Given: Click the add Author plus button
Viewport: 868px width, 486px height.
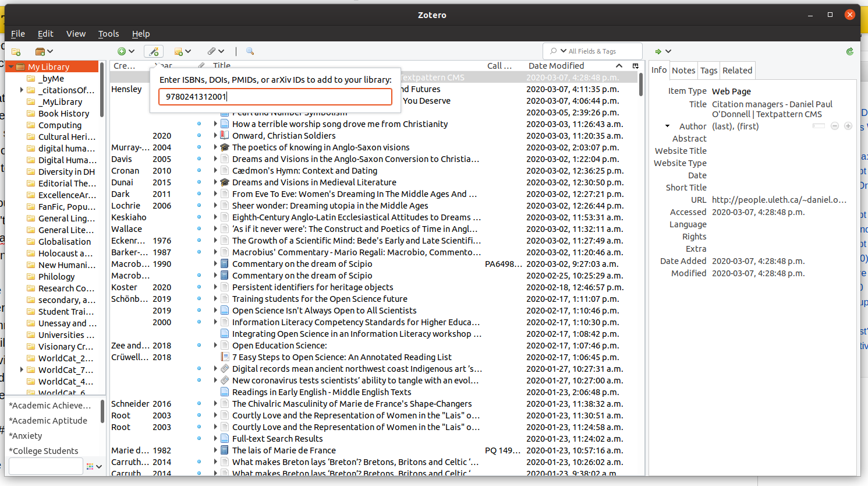Looking at the screenshot, I should click(x=848, y=126).
